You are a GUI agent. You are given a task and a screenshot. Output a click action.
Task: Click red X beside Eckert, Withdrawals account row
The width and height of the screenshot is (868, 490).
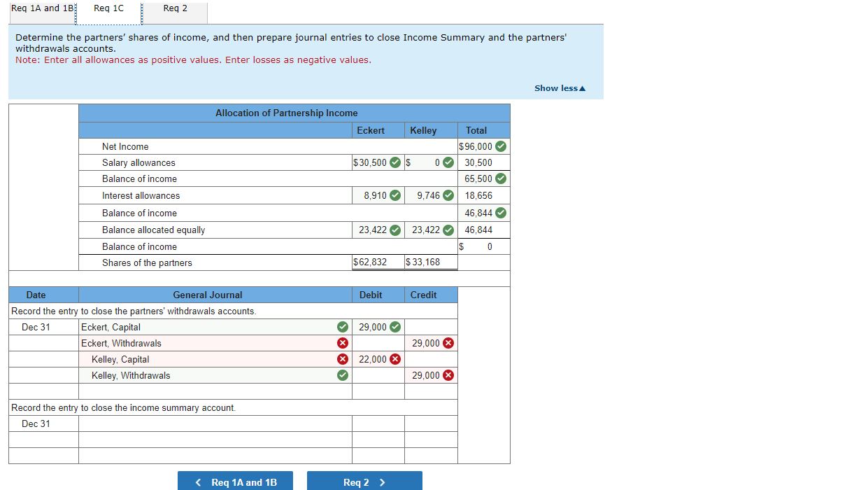coord(342,343)
